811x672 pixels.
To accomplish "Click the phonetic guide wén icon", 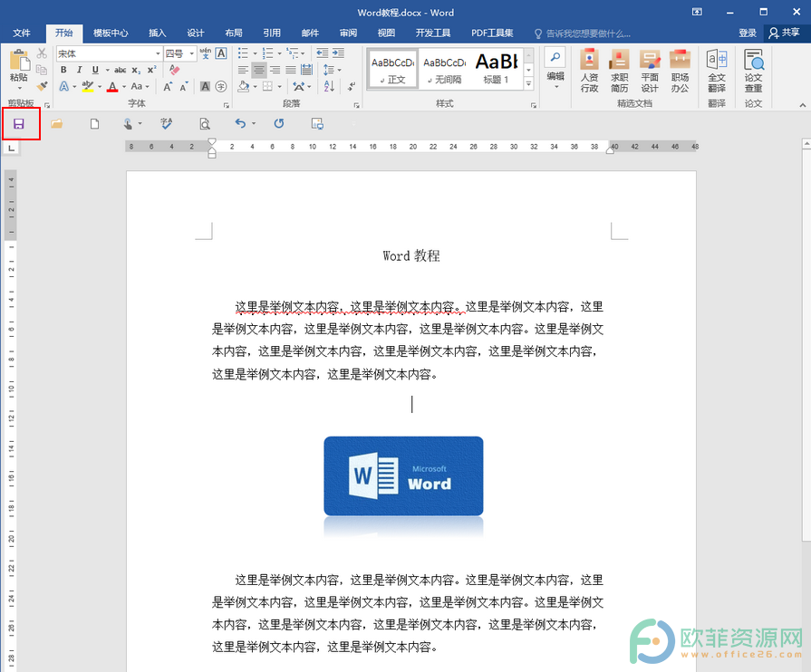I will click(206, 53).
